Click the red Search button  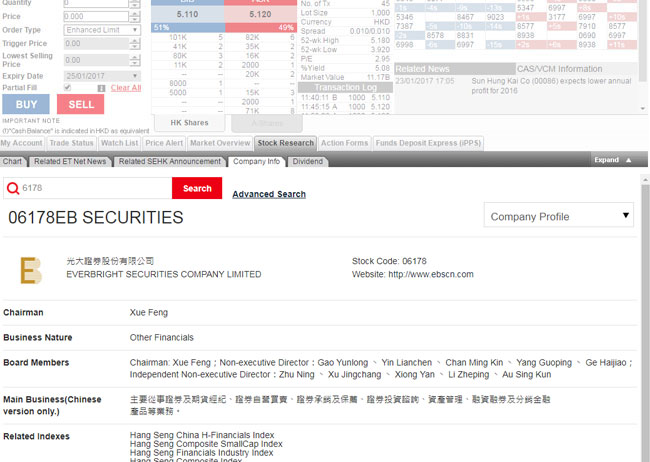[197, 188]
